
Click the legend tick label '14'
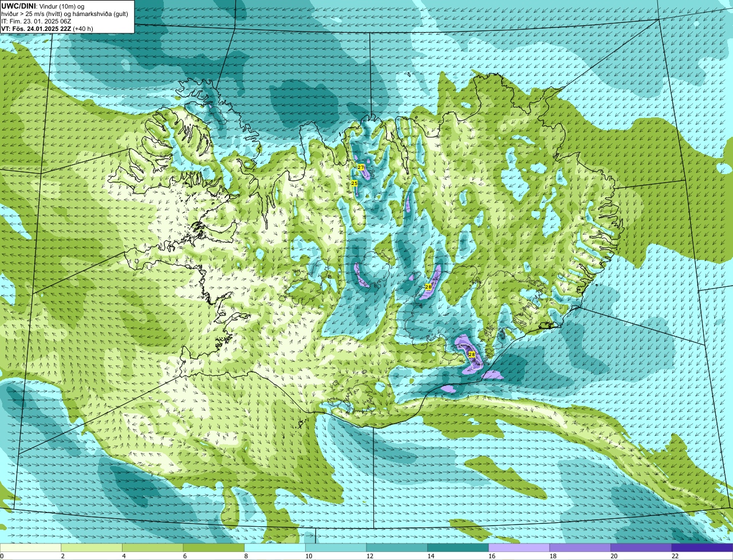431,556
